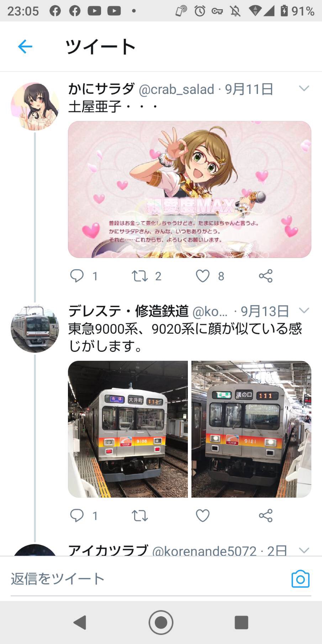
Task: Like the 東急9000系 train tweet
Action: [x=203, y=516]
